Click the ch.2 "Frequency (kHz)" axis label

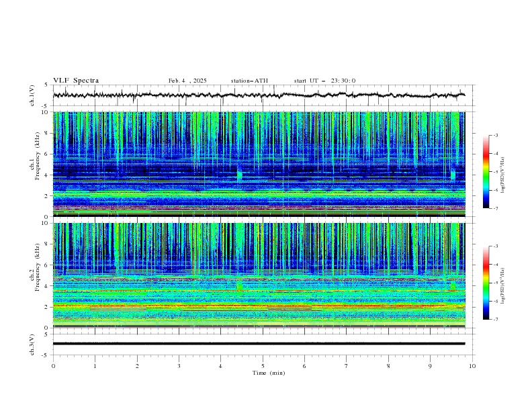click(38, 267)
